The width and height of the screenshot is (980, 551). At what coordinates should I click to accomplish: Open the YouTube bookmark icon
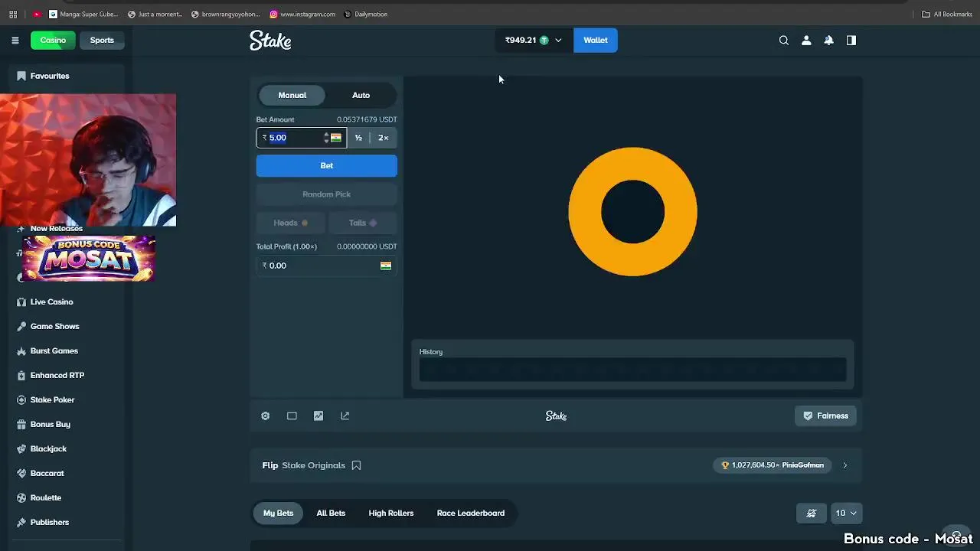36,14
